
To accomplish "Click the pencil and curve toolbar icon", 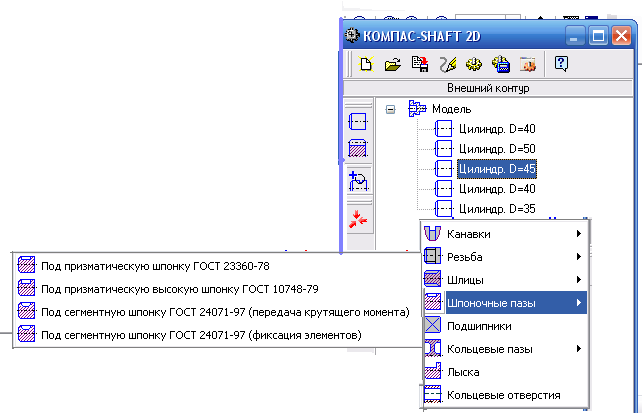I will pos(447,65).
